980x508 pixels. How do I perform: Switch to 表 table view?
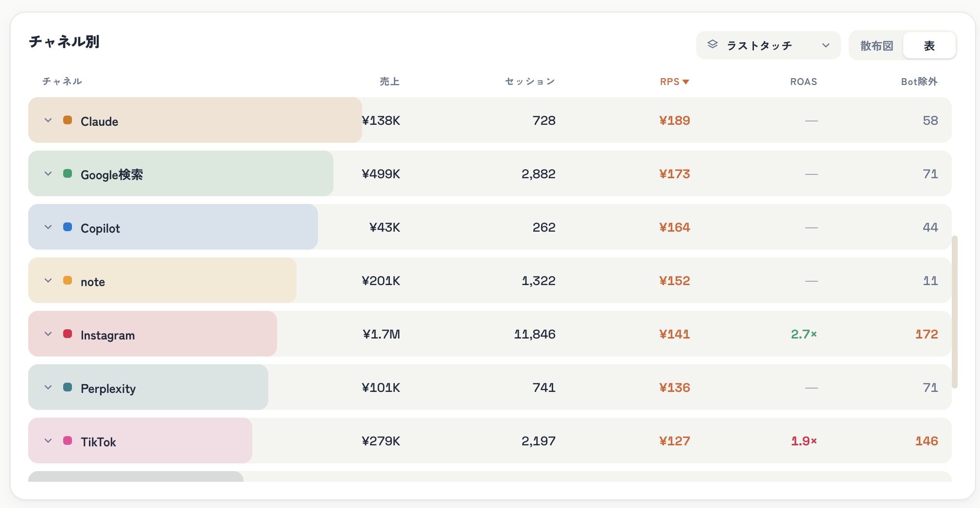929,46
